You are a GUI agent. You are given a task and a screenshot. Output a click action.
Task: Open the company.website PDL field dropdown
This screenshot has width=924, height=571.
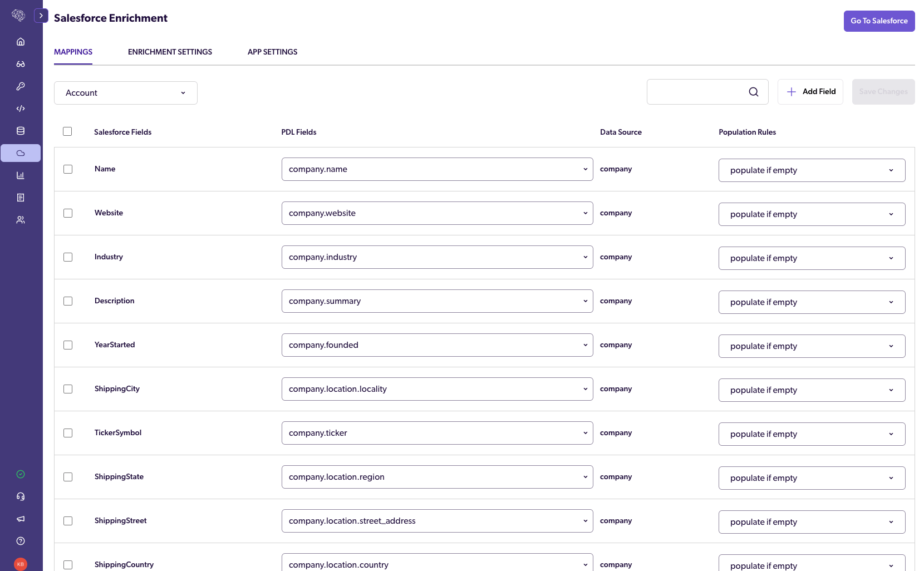pos(438,213)
